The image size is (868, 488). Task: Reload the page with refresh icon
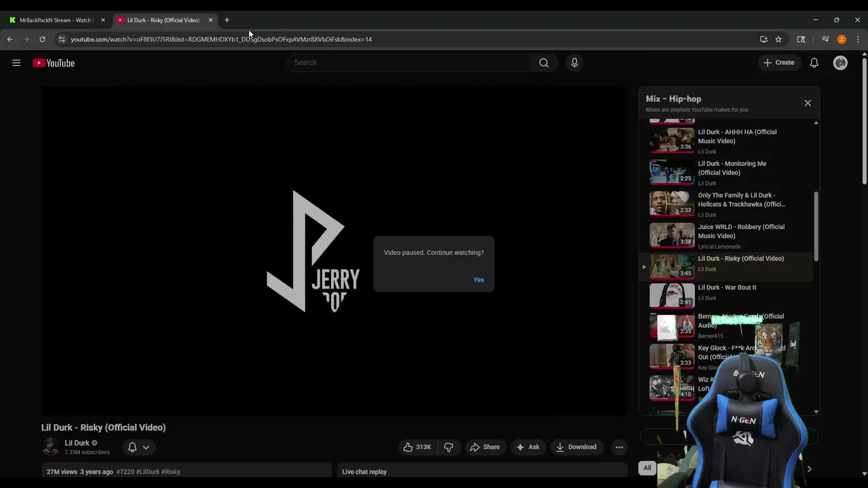tap(42, 39)
